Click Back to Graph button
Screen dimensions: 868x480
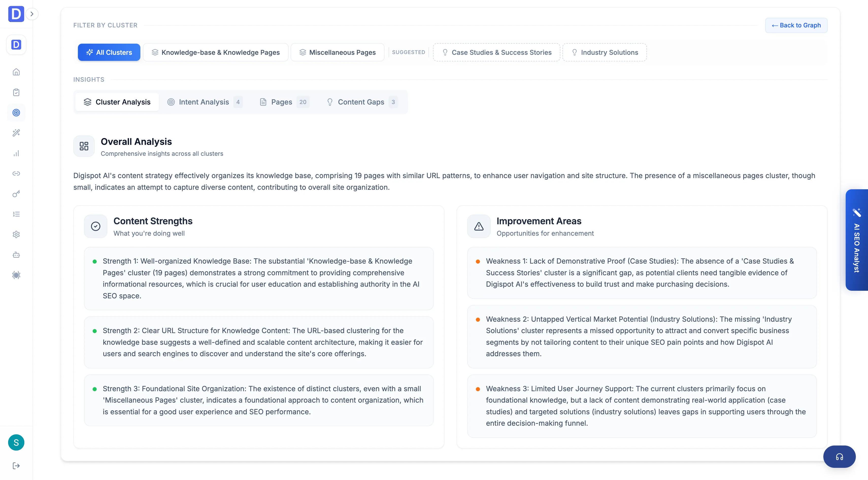click(796, 25)
